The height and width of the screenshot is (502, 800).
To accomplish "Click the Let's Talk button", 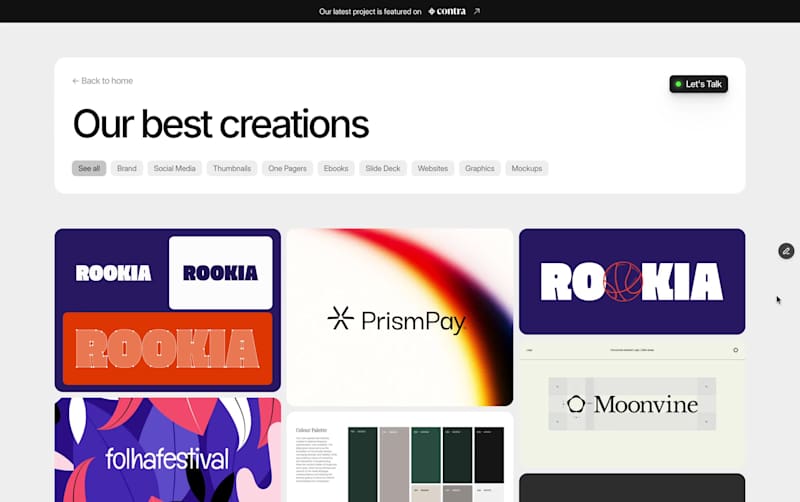I will pyautogui.click(x=698, y=84).
